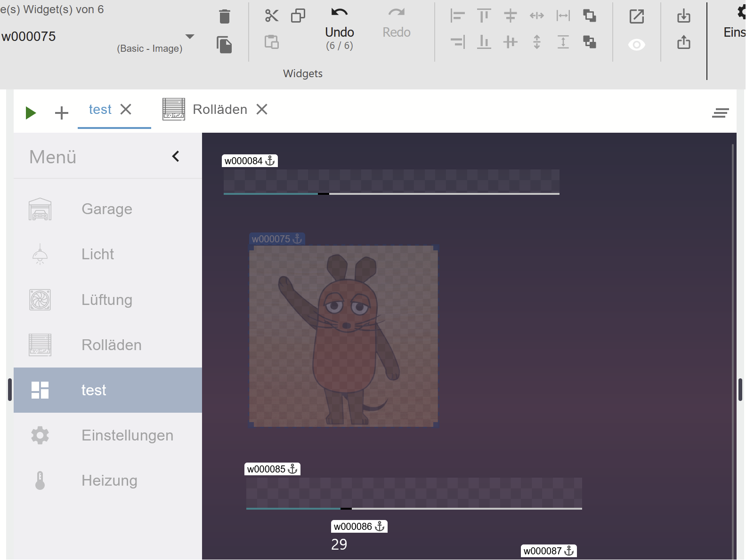This screenshot has height=560, width=746.
Task: Undo the last action
Action: pyautogui.click(x=340, y=29)
